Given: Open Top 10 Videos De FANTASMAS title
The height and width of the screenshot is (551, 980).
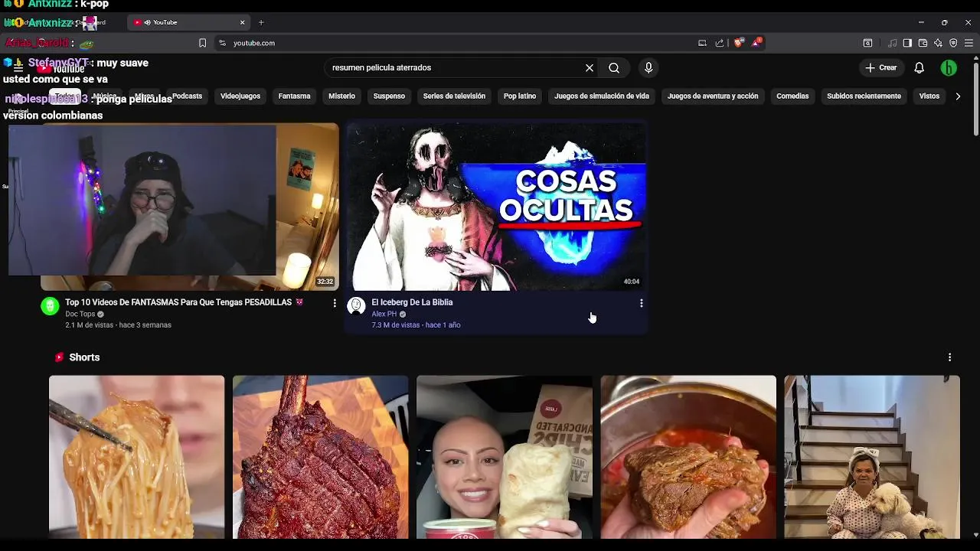Looking at the screenshot, I should click(x=185, y=302).
